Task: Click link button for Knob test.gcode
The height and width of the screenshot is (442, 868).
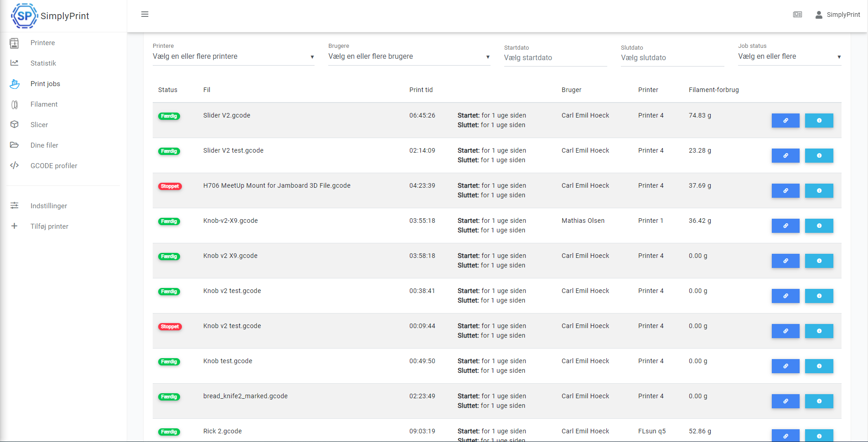Action: point(785,366)
